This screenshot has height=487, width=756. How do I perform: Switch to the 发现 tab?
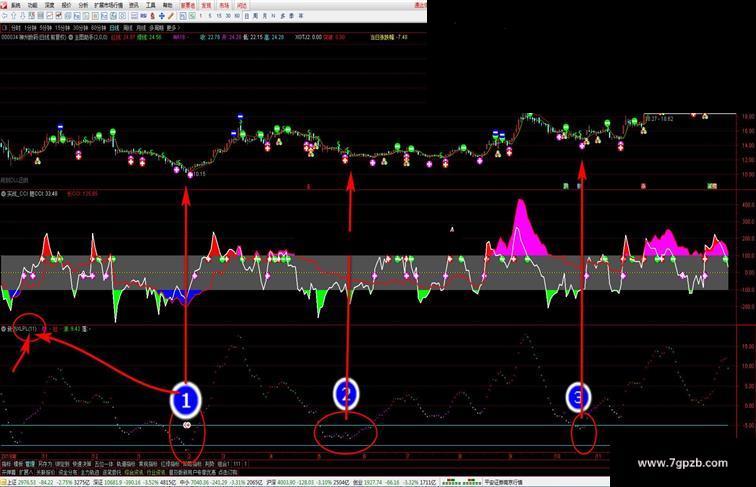pos(206,5)
